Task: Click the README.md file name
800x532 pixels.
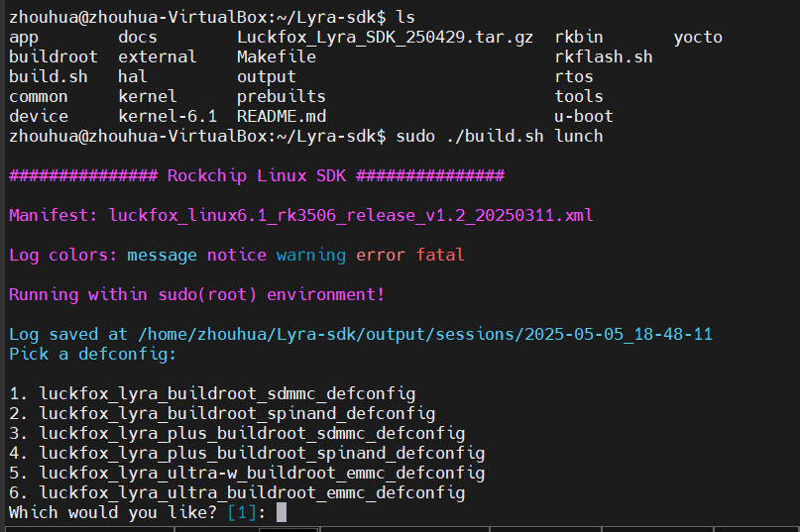Action: [282, 116]
